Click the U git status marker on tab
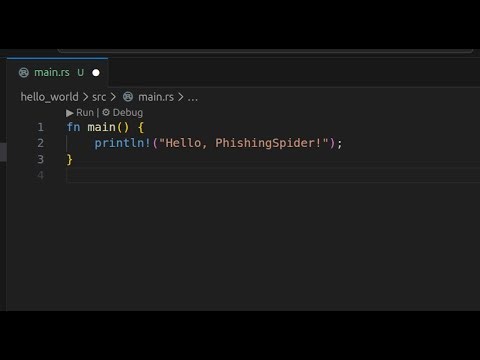 click(81, 72)
